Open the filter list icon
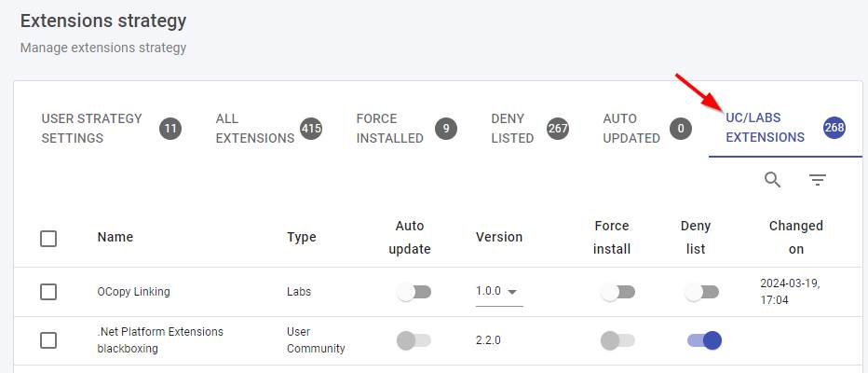The image size is (868, 373). tap(817, 180)
